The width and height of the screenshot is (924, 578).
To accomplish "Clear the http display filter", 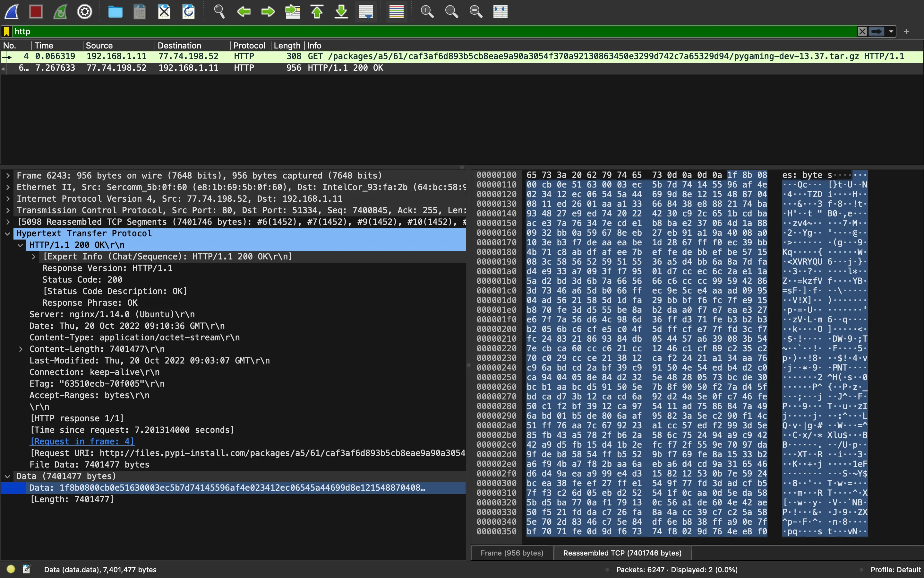I will point(862,31).
